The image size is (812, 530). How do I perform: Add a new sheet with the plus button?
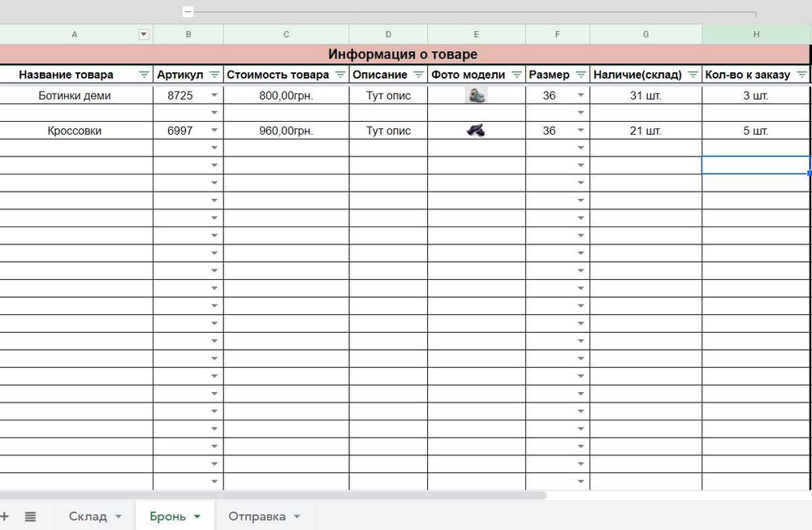[5, 516]
